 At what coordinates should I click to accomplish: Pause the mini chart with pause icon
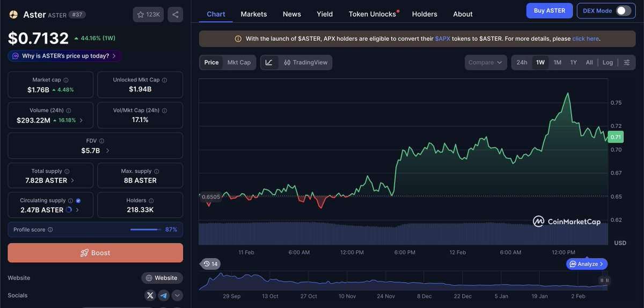(x=604, y=280)
